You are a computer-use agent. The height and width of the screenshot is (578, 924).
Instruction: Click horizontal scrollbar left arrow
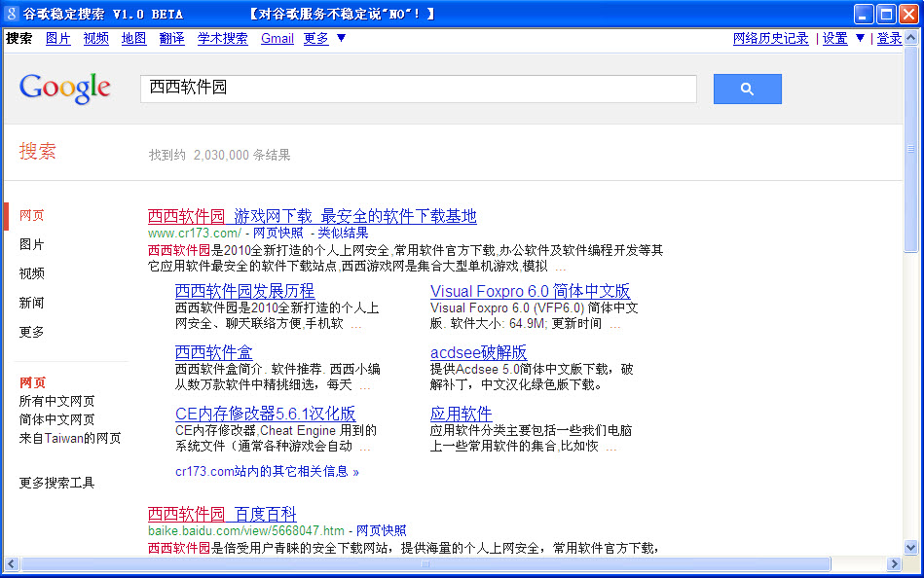pyautogui.click(x=11, y=563)
